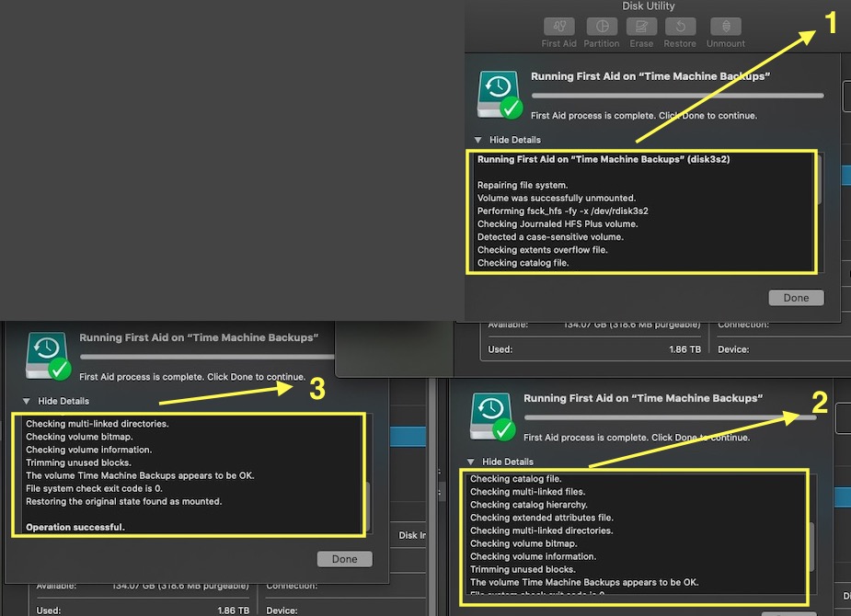Click the Erase toolbar icon
851x616 pixels.
pos(641,26)
